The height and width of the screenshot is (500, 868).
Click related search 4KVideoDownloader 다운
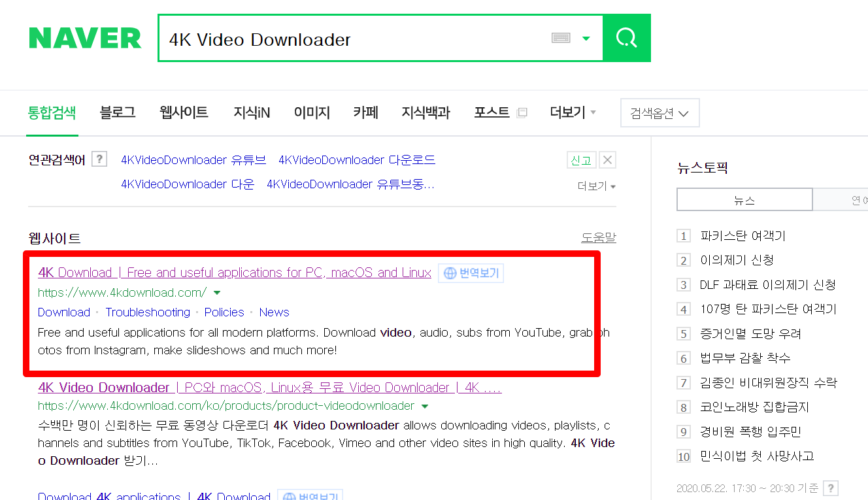(x=188, y=184)
